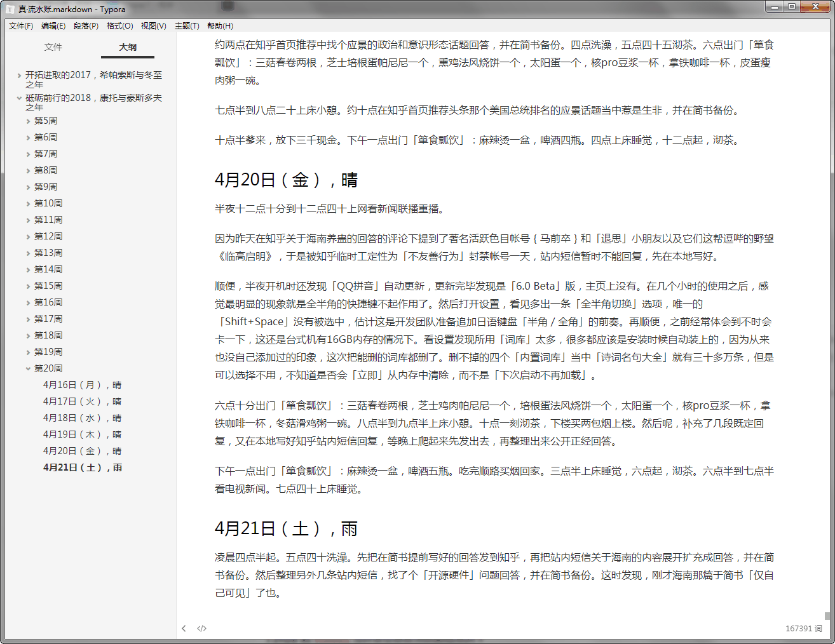
Task: Collapse 第20周 in outline
Action: pyautogui.click(x=28, y=369)
